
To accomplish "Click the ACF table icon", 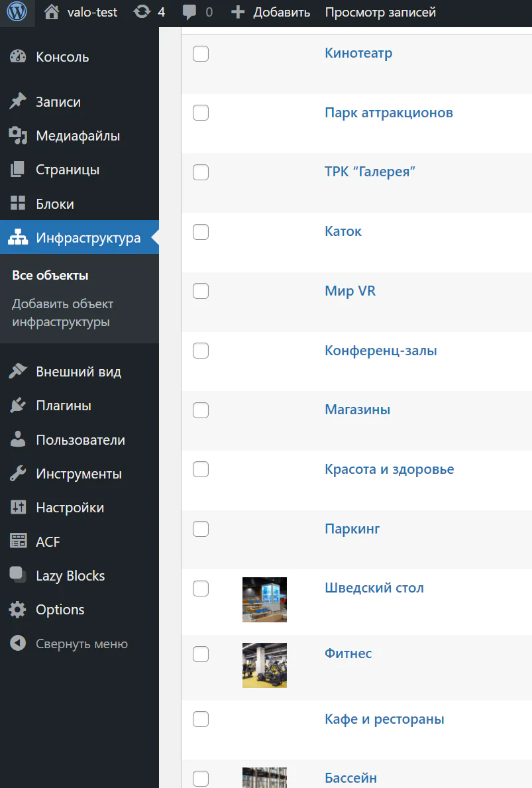I will [x=18, y=541].
